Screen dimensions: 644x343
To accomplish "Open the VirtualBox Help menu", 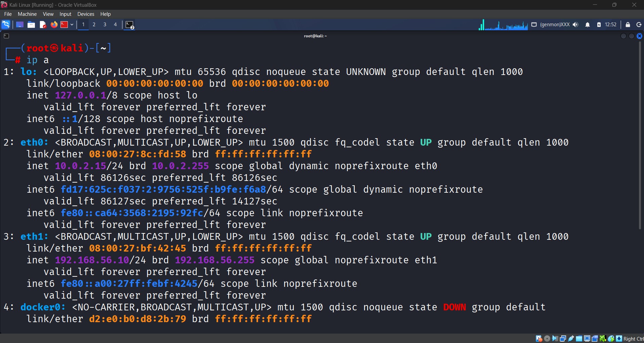I will (x=105, y=14).
